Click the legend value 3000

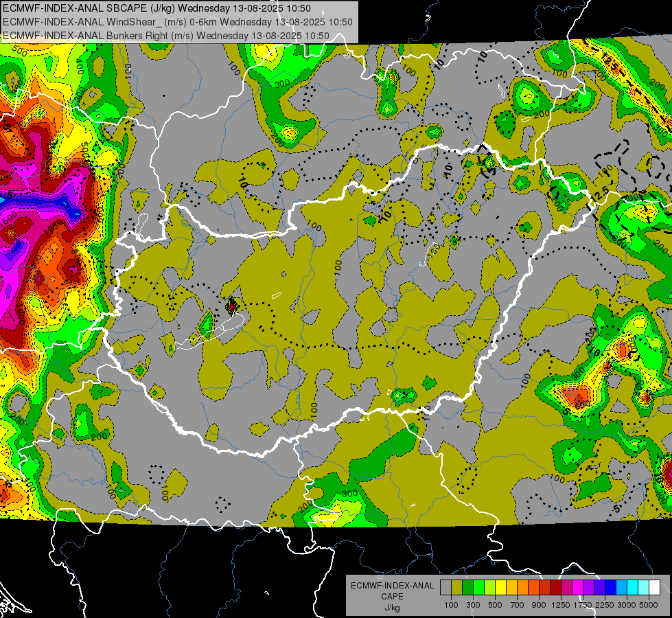coord(627,605)
